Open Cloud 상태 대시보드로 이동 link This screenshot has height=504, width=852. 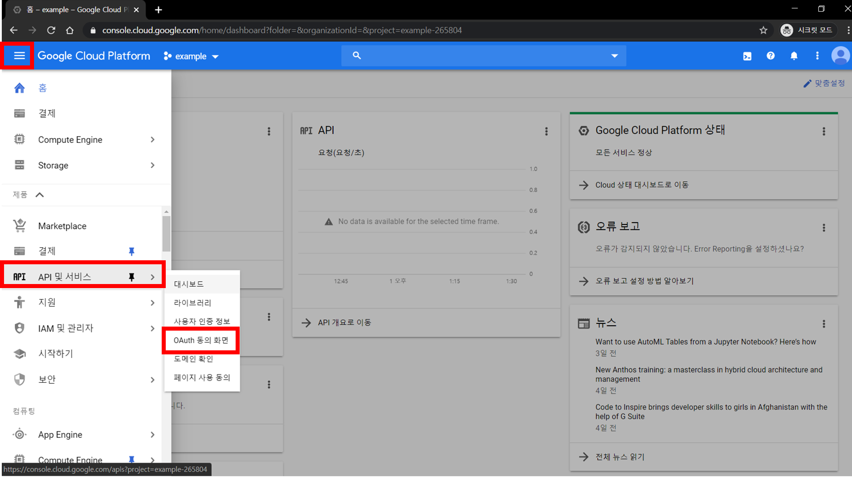(641, 185)
